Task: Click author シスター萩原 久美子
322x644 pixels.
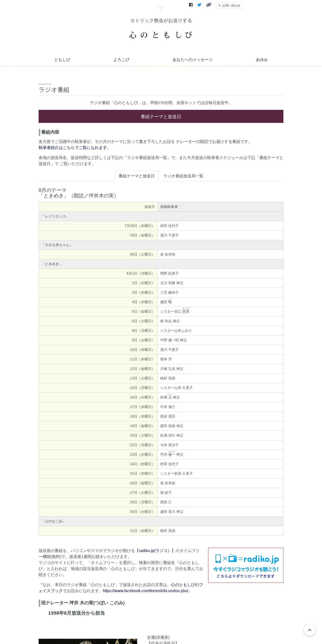Action: tap(177, 474)
